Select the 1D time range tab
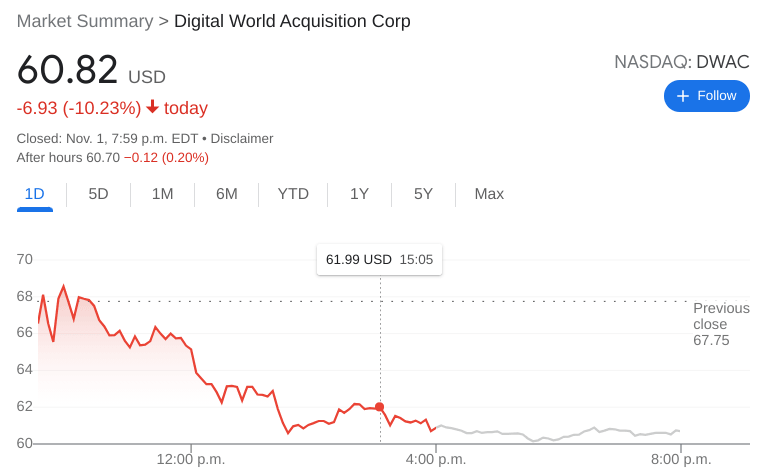 pos(34,194)
